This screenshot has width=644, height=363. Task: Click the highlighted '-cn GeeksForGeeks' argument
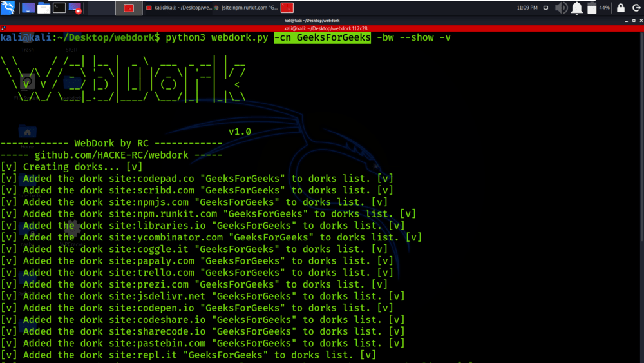323,38
